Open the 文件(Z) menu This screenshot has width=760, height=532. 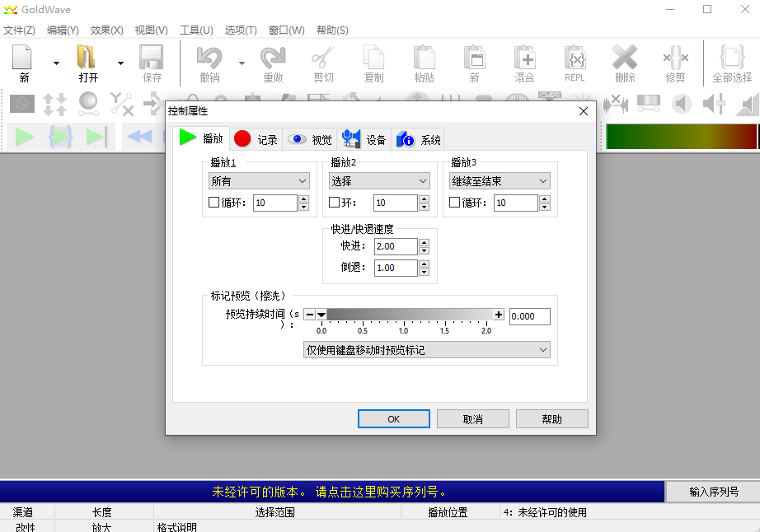click(x=19, y=30)
